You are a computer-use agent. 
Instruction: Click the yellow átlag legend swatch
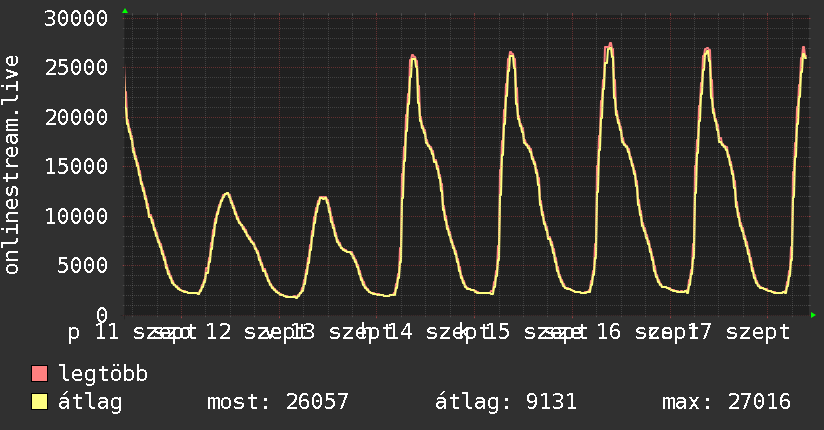click(39, 402)
